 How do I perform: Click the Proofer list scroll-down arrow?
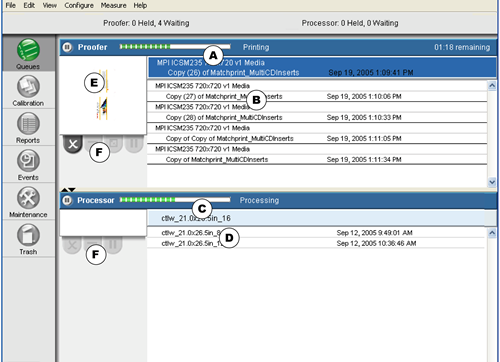tap(492, 182)
